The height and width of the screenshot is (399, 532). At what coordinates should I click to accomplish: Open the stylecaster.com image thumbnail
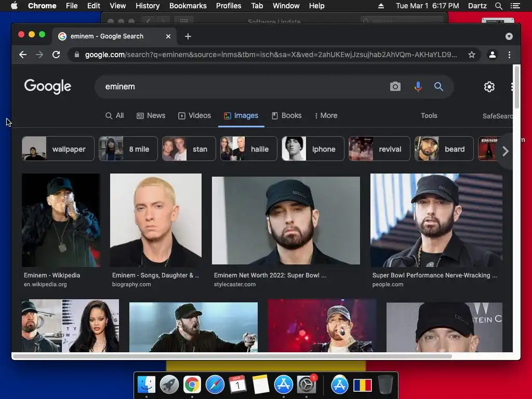tap(286, 220)
